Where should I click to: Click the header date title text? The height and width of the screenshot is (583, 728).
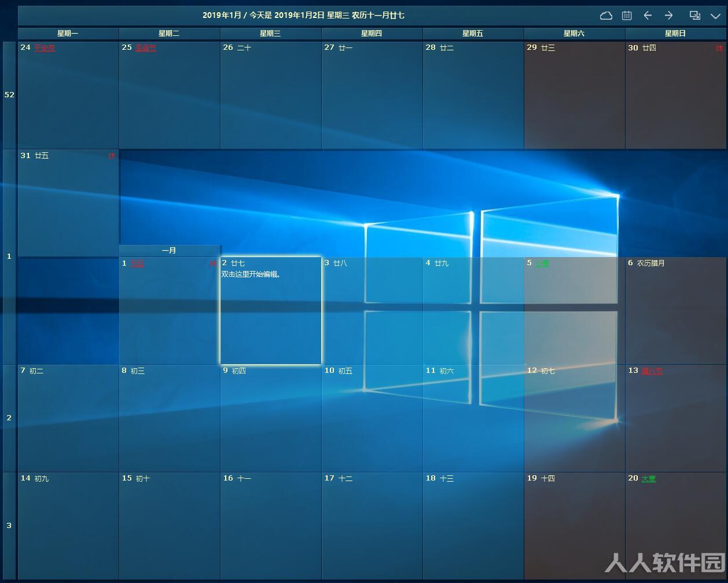pyautogui.click(x=303, y=16)
